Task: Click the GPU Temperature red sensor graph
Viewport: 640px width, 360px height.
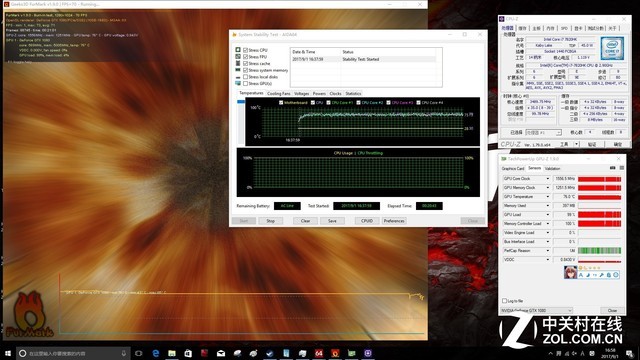Action: [x=600, y=197]
